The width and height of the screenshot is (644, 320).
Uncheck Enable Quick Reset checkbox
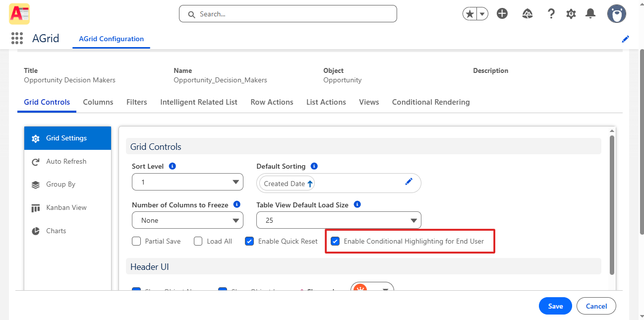coord(249,242)
